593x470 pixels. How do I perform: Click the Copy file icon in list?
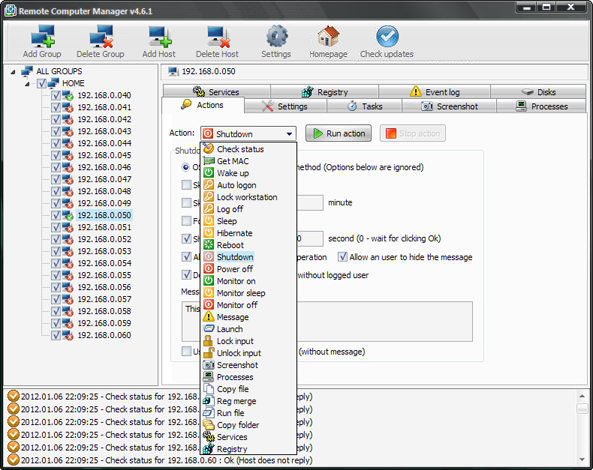208,389
